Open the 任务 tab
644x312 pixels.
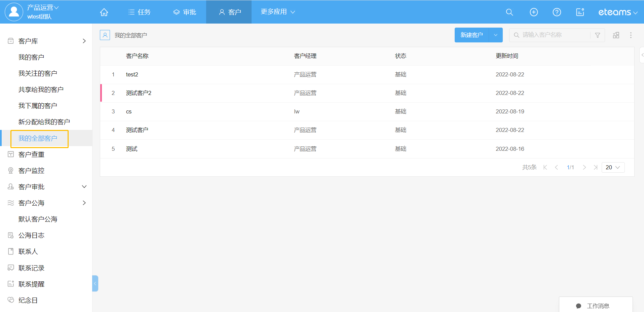140,12
